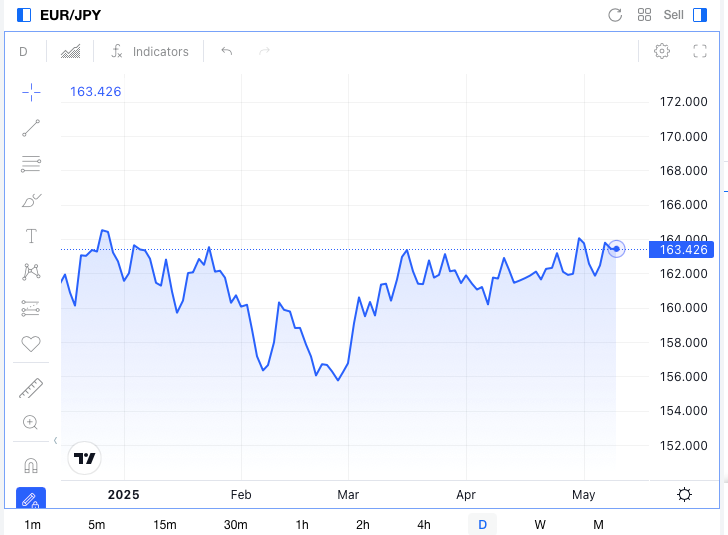728x535 pixels.
Task: Switch to the 30m timeframe
Action: click(235, 525)
